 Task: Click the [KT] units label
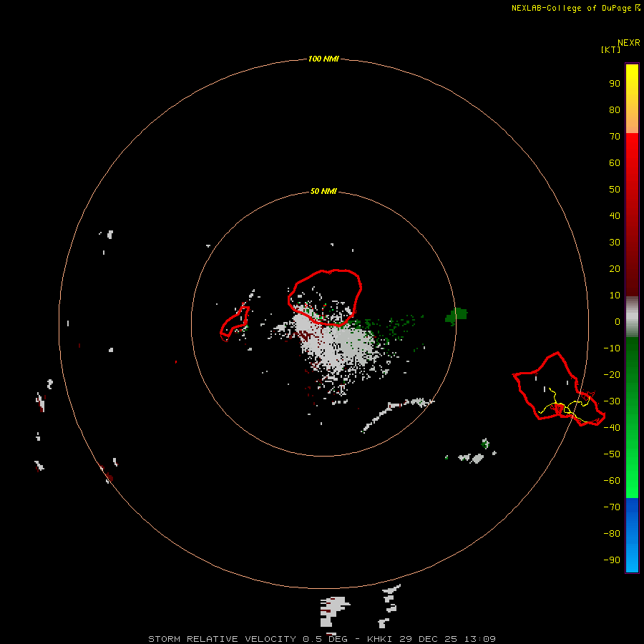610,49
